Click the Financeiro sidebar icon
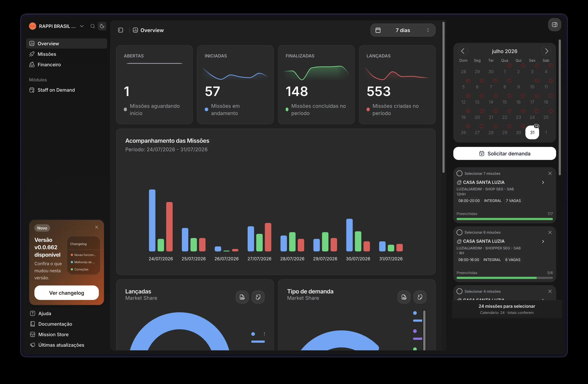Image resolution: width=588 pixels, height=384 pixels. [32, 64]
